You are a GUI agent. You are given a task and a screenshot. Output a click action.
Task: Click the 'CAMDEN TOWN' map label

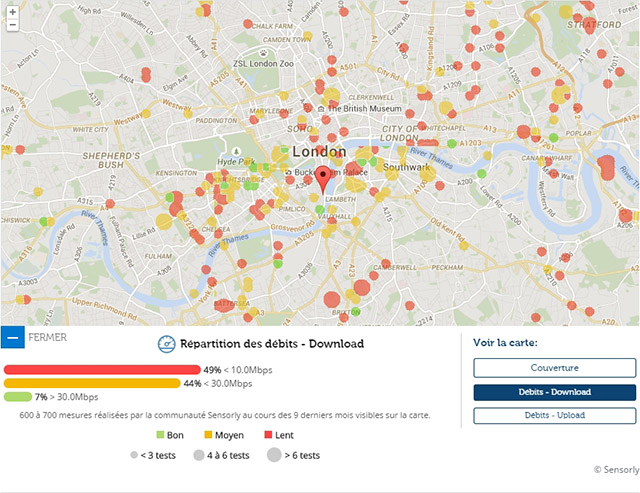point(287,40)
